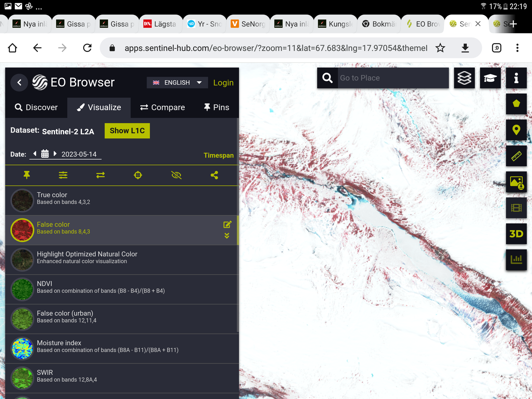Open browser downloads icon
Image resolution: width=532 pixels, height=399 pixels.
465,48
